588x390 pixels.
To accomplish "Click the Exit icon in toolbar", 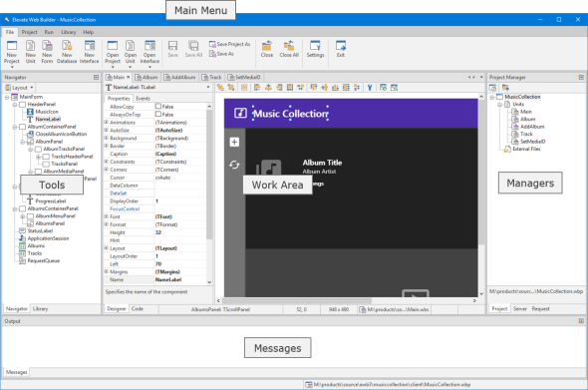I will tap(341, 46).
